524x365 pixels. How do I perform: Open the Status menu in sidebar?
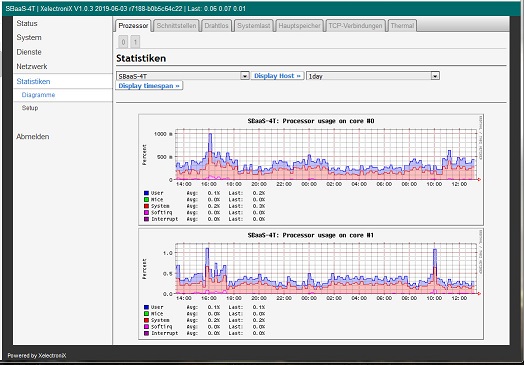point(27,24)
